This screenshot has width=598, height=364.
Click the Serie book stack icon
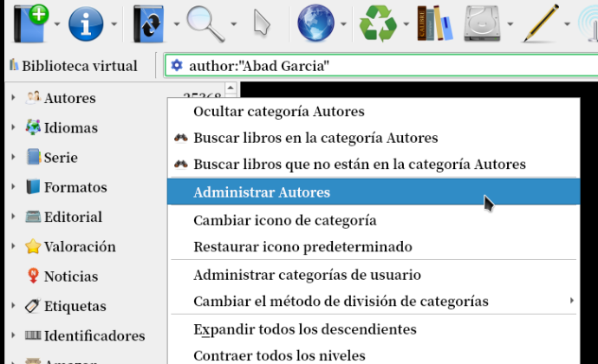click(x=33, y=157)
